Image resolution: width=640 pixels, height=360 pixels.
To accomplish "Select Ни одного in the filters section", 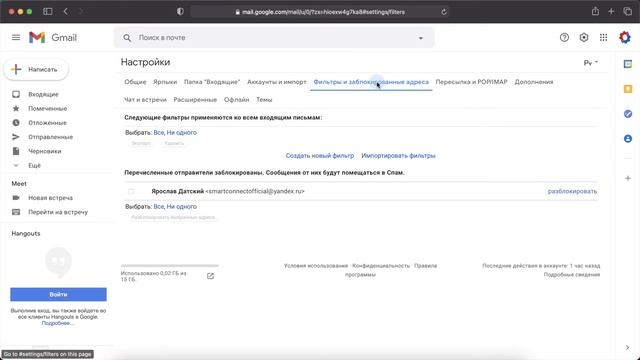I will click(182, 133).
